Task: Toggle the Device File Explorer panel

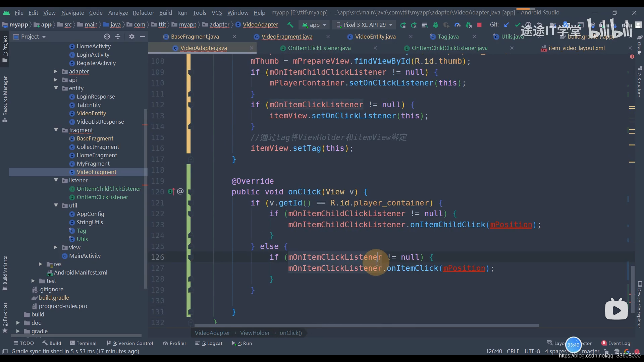Action: tap(639, 305)
